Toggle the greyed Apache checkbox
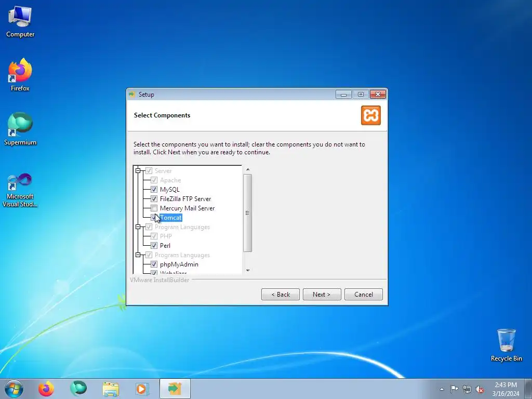Screen dimensions: 532x399 (x=154, y=180)
